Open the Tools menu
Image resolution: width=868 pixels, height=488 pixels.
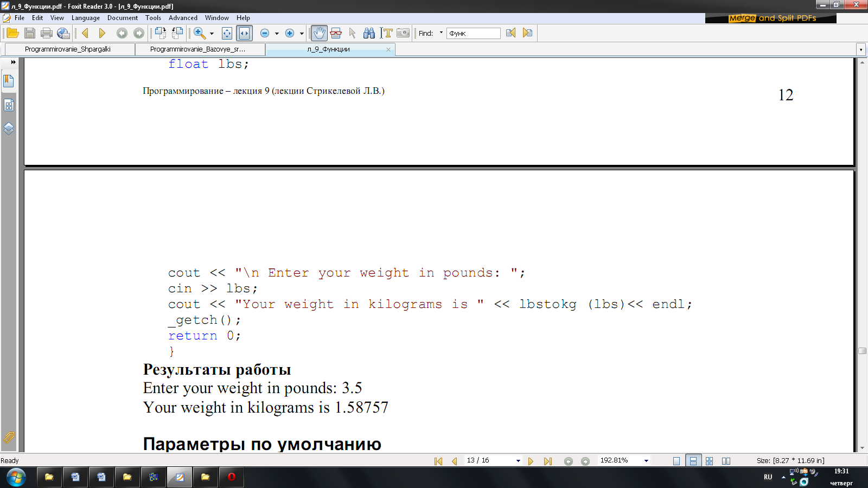coord(153,18)
